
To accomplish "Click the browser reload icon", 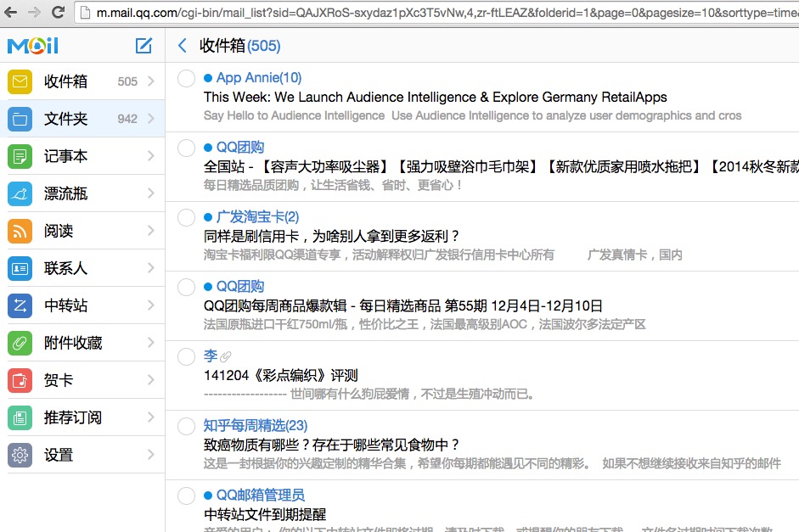I will point(58,12).
